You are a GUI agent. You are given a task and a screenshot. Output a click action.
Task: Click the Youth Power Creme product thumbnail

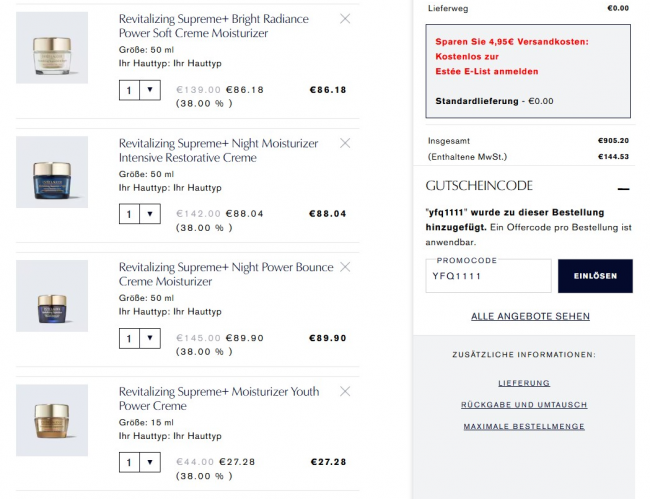(x=52, y=421)
